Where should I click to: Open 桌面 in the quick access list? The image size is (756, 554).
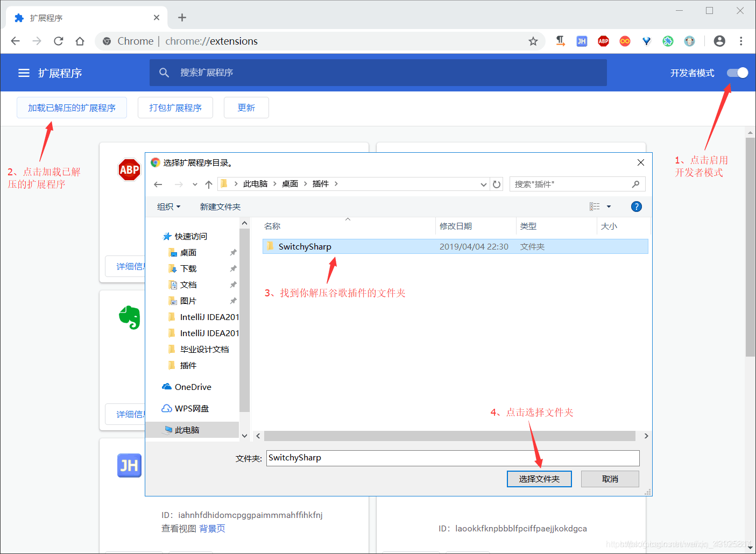click(x=188, y=252)
